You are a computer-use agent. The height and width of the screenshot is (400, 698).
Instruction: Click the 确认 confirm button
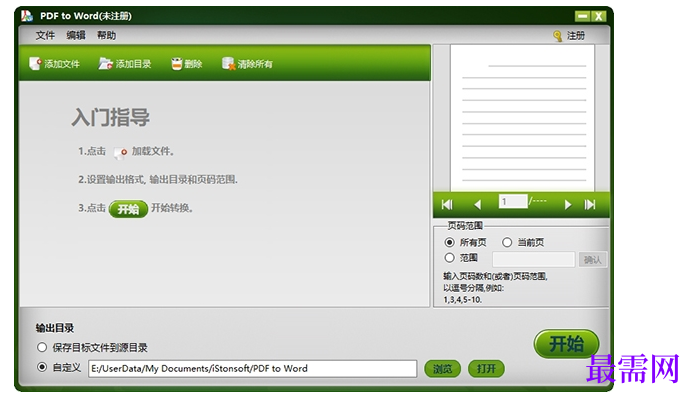[x=592, y=259]
